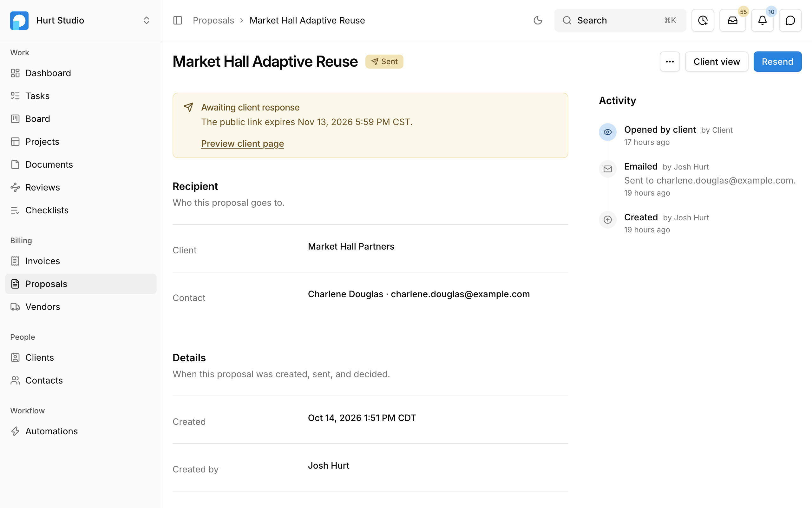812x508 pixels.
Task: Open the Preview client page link
Action: [242, 144]
